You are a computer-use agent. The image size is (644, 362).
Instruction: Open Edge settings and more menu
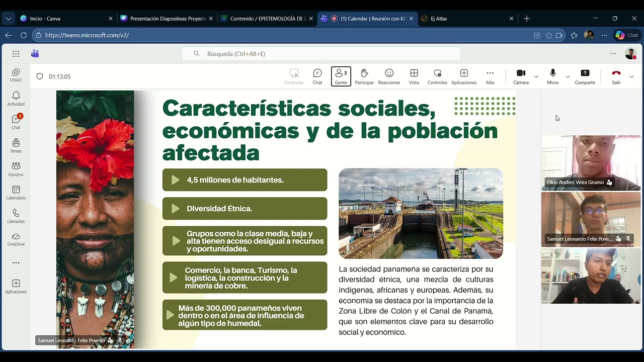click(604, 35)
